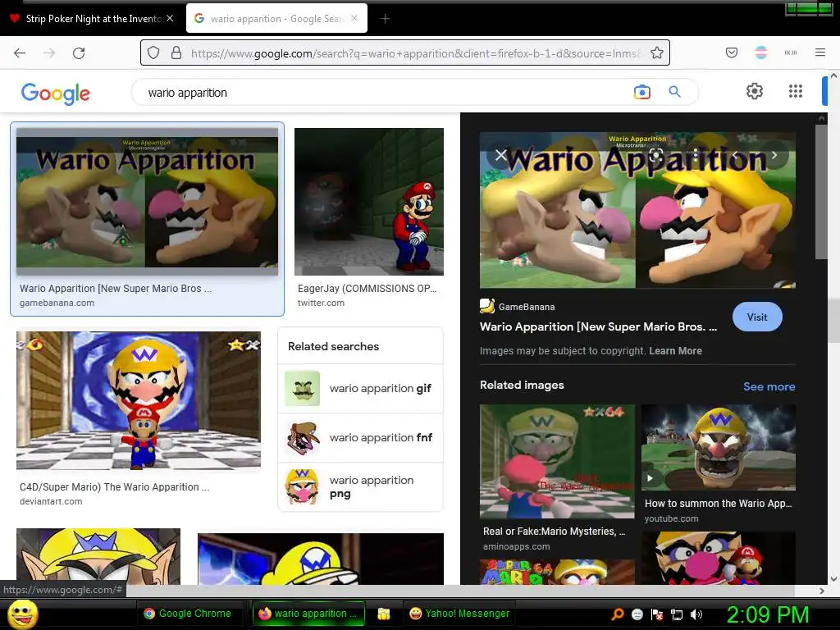
Task: Open preview more options dots
Action: coord(696,155)
